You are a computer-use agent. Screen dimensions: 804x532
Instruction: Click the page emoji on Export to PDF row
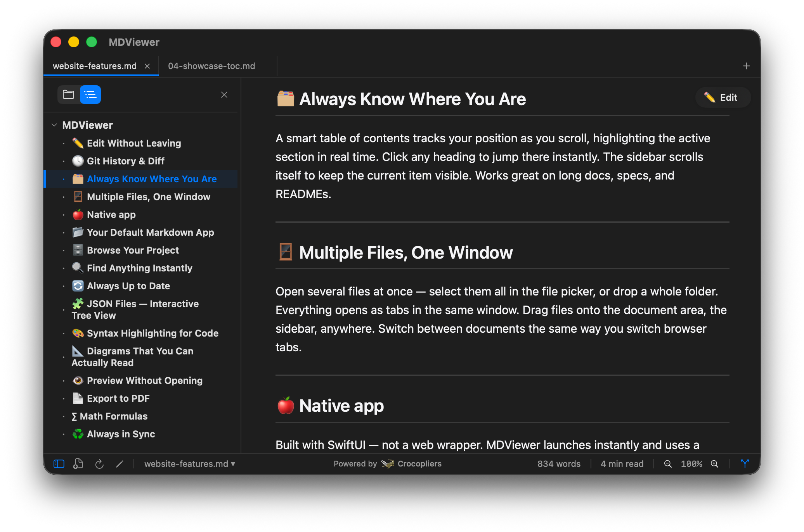(78, 398)
